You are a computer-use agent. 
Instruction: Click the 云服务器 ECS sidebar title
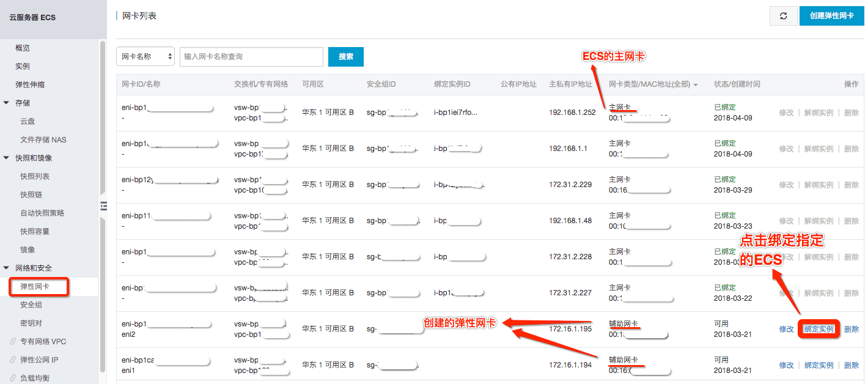click(32, 18)
